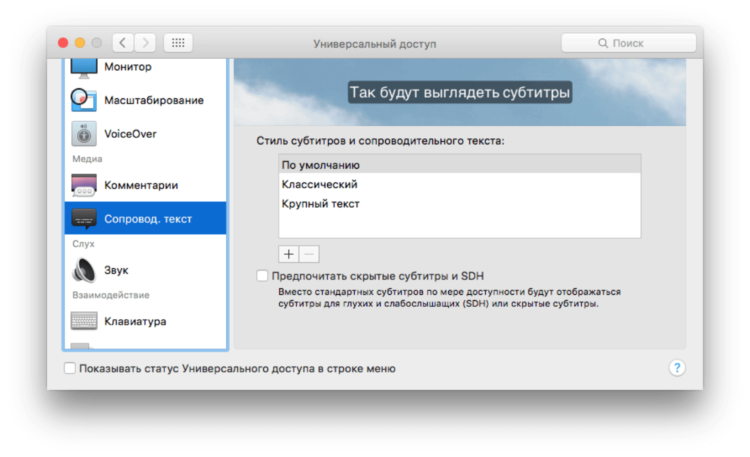Click the Масштабирование magnifier icon

point(84,100)
